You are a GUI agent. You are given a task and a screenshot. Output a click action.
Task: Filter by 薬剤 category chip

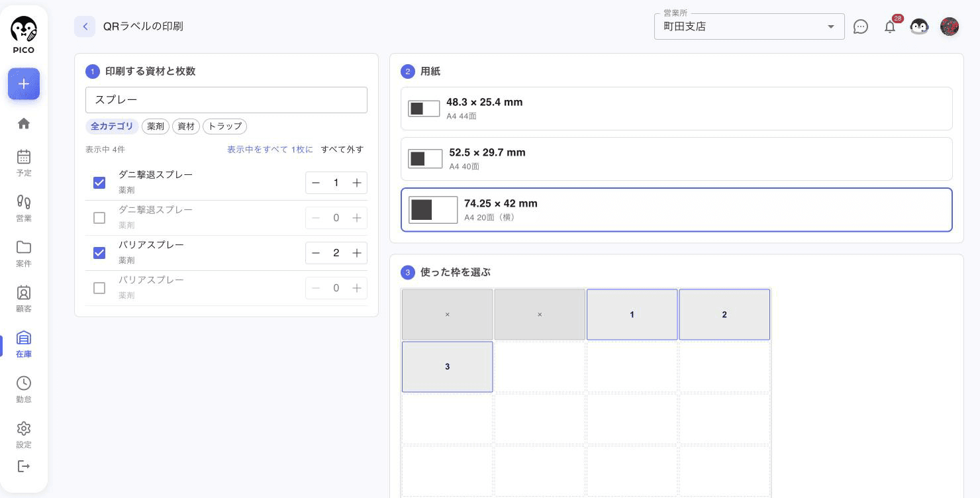click(x=156, y=126)
